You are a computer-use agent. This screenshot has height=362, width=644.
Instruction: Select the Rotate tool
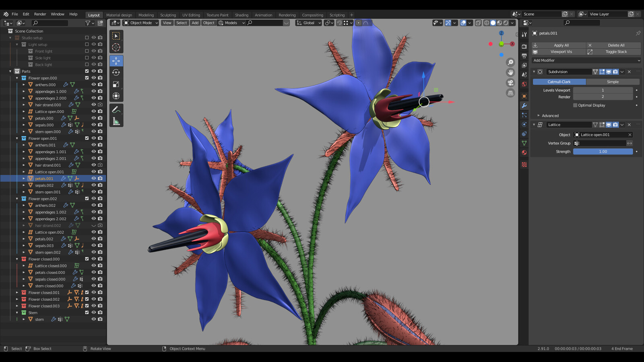tap(116, 73)
